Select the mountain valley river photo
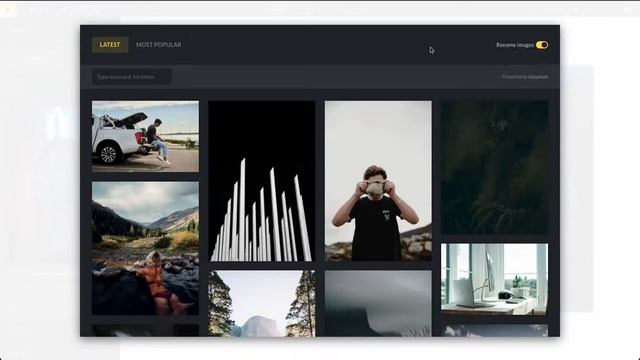Image resolution: width=640 pixels, height=360 pixels. 145,248
